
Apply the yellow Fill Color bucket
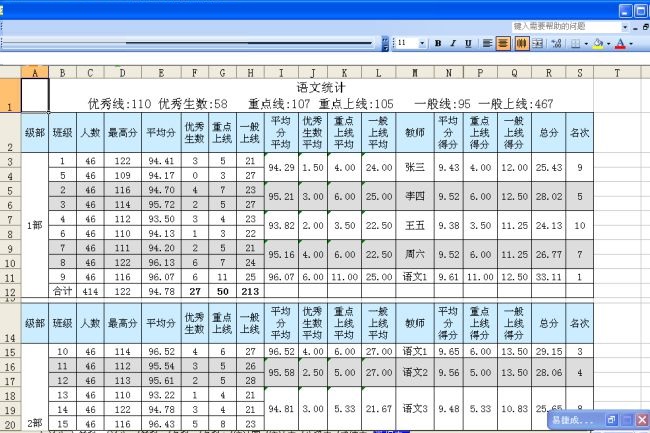598,43
